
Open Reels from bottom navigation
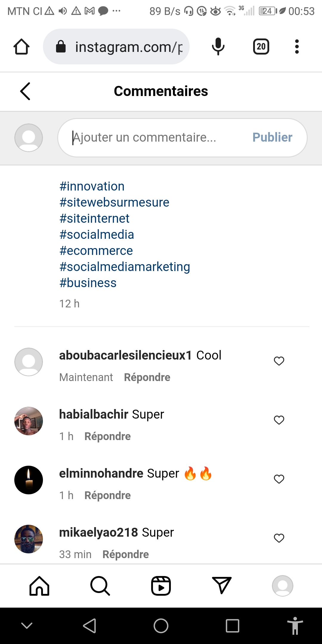(x=161, y=586)
